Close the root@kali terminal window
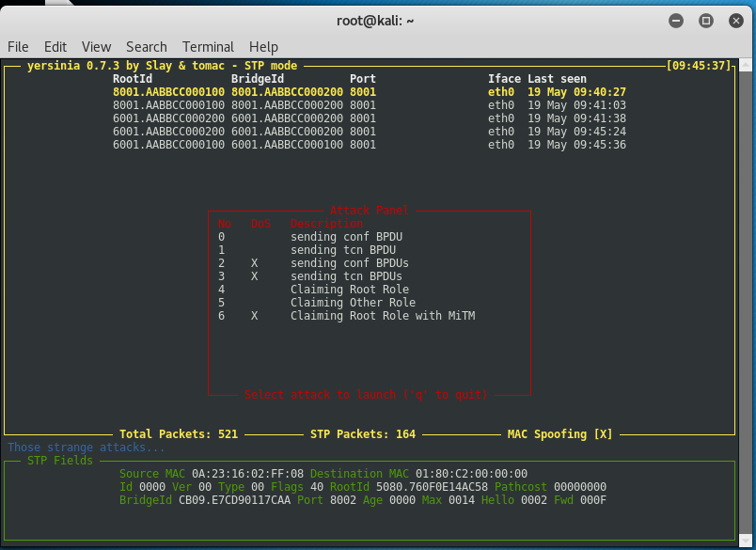Screen dimensions: 756x550 (735, 21)
